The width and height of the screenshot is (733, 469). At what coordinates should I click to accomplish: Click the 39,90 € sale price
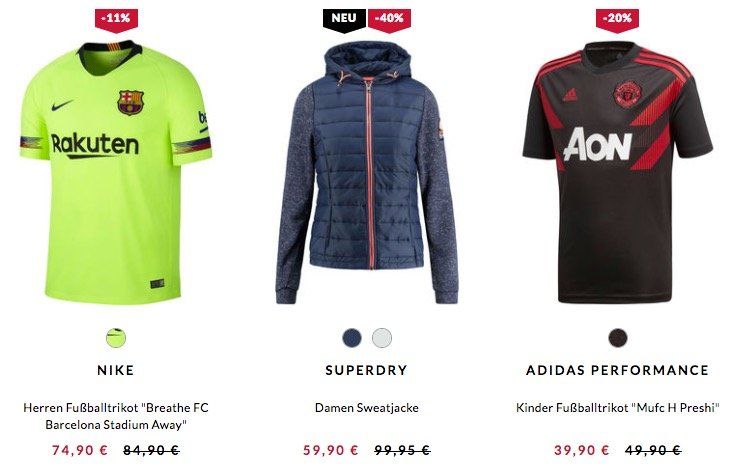582,450
